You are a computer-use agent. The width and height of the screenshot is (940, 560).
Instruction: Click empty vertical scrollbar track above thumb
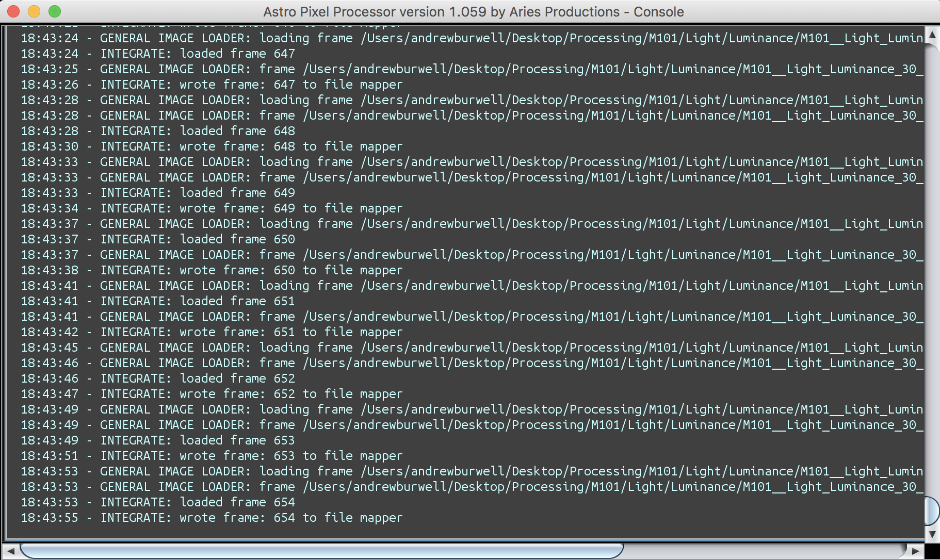point(932,258)
